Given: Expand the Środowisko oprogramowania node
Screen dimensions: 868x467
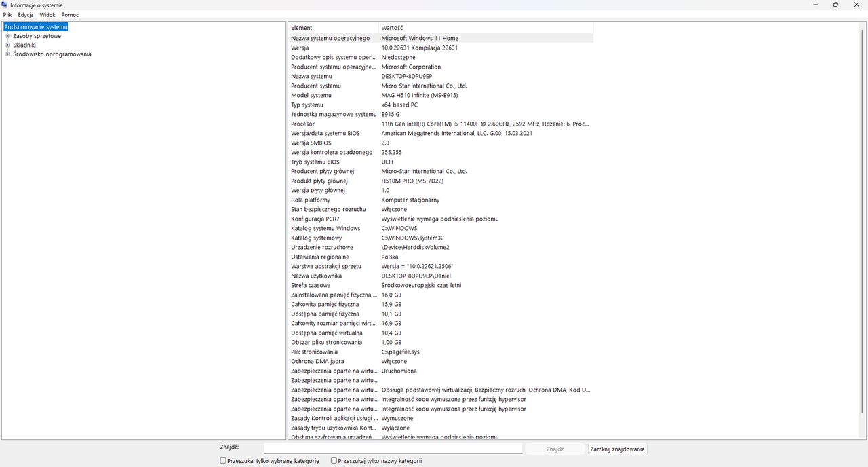Looking at the screenshot, I should coord(8,54).
